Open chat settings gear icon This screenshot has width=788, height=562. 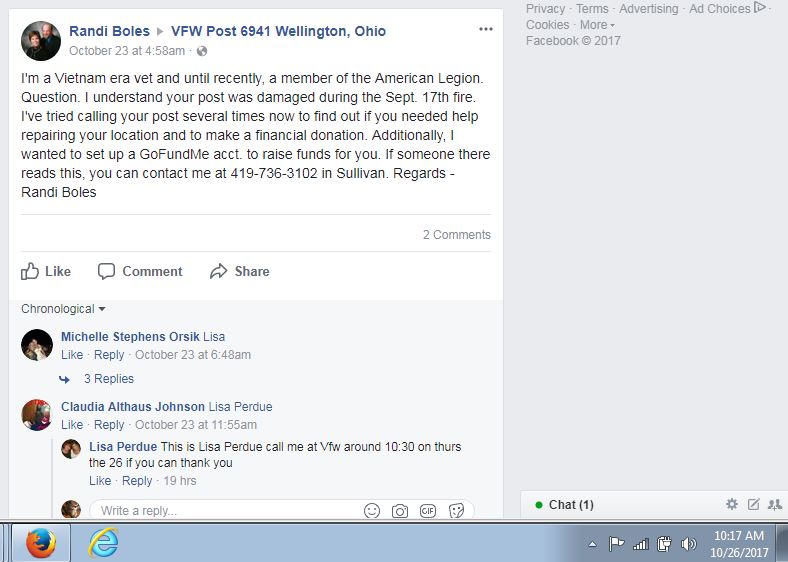(732, 504)
